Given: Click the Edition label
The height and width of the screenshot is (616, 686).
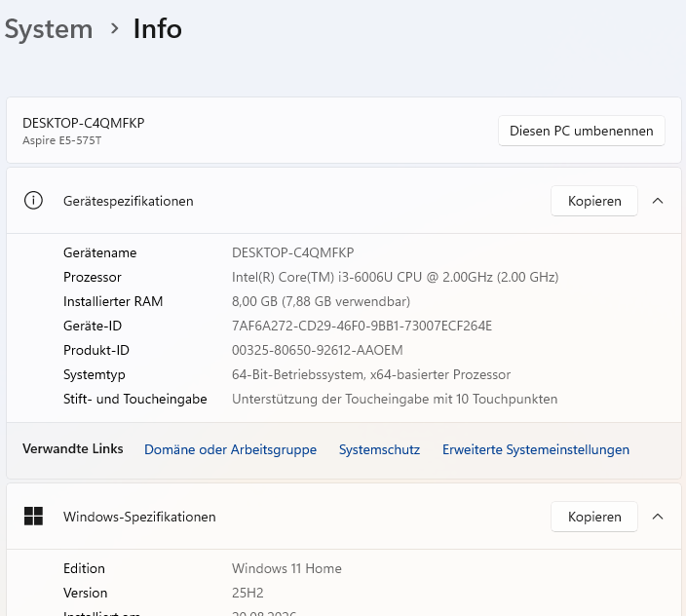Looking at the screenshot, I should click(x=84, y=569).
